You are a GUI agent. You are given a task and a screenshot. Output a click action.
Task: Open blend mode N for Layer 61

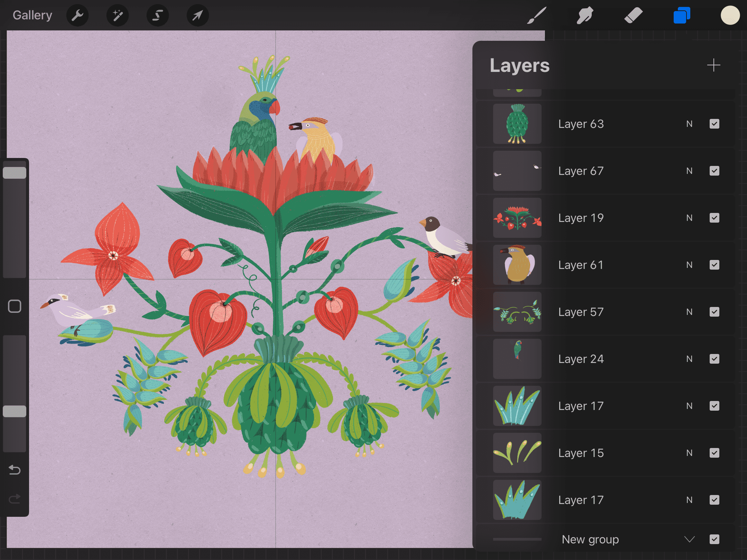[689, 265]
